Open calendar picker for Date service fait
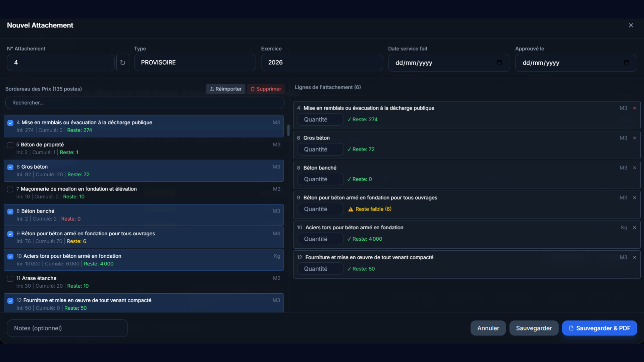The width and height of the screenshot is (644, 362). (x=499, y=63)
